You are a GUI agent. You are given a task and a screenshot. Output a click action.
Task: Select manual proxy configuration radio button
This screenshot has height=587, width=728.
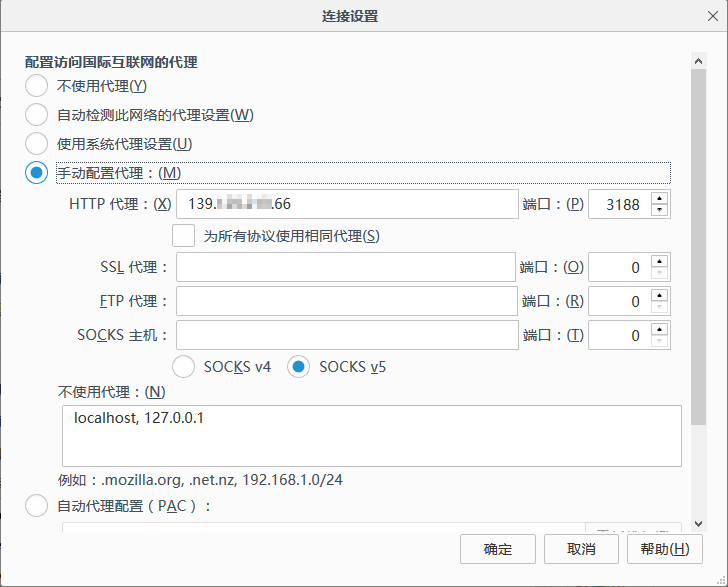pos(36,173)
